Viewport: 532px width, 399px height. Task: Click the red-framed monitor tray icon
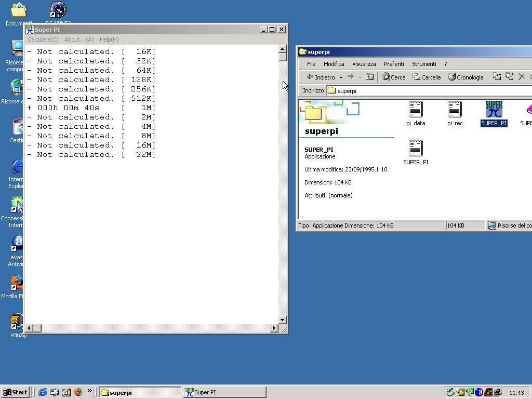click(x=488, y=392)
